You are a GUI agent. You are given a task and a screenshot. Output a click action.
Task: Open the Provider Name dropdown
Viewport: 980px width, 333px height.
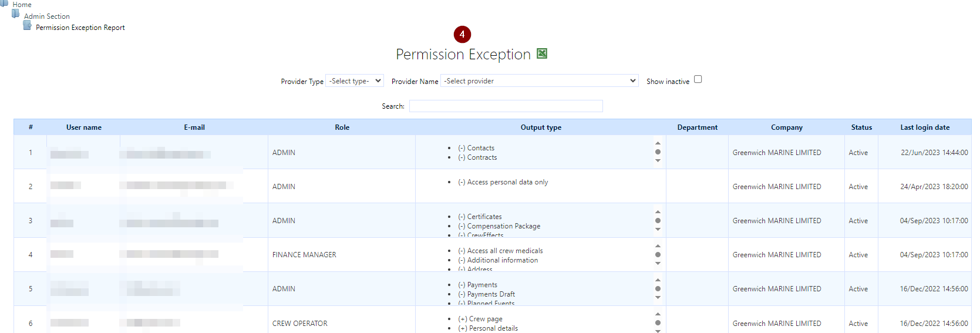pyautogui.click(x=539, y=81)
